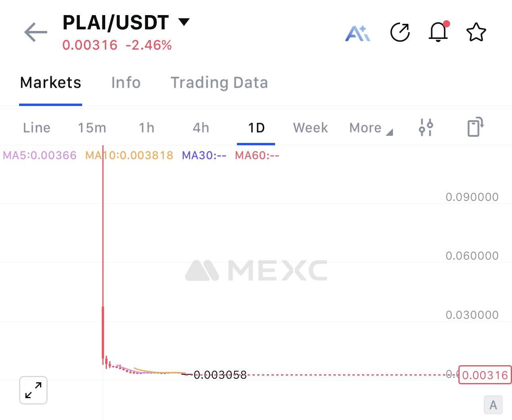The width and height of the screenshot is (512, 420).
Task: Switch to the Info tab
Action: [x=126, y=83]
